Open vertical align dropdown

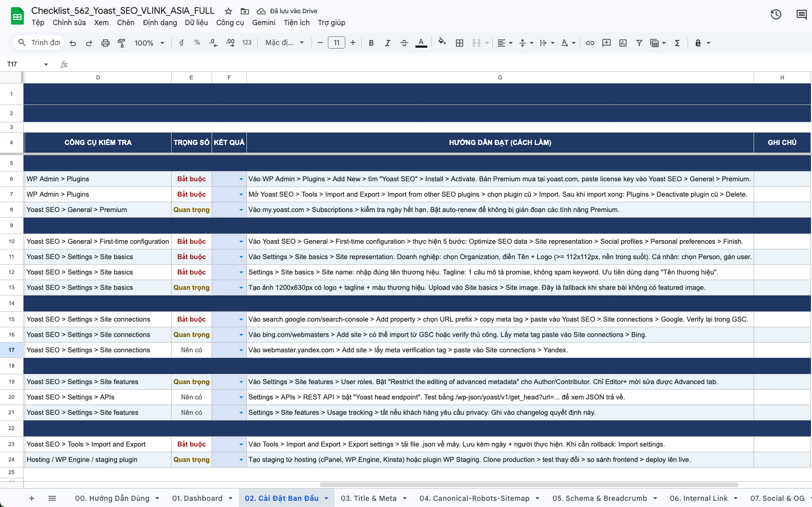coord(526,43)
